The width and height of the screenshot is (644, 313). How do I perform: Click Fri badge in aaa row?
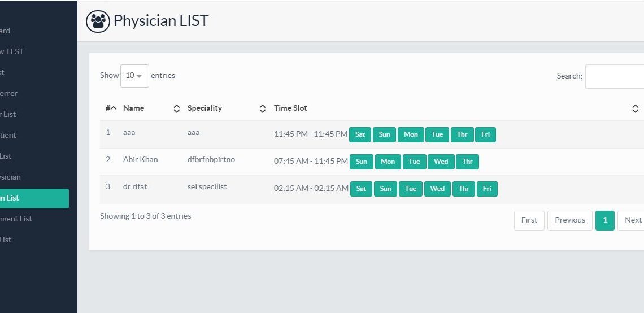click(485, 134)
